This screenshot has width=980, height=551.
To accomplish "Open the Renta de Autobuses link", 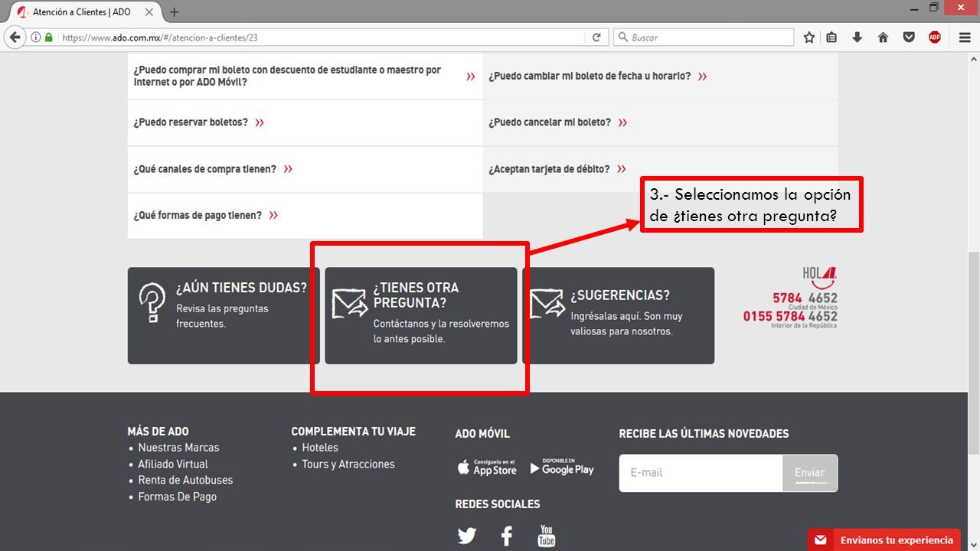I will point(185,481).
